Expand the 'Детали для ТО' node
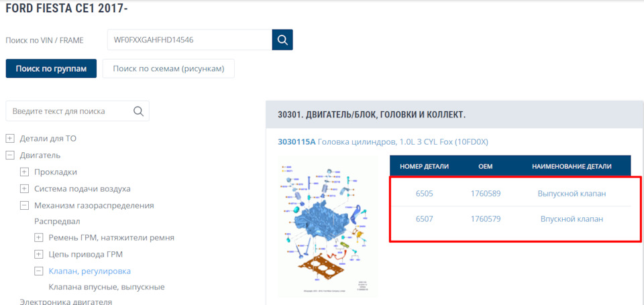 pos(10,139)
